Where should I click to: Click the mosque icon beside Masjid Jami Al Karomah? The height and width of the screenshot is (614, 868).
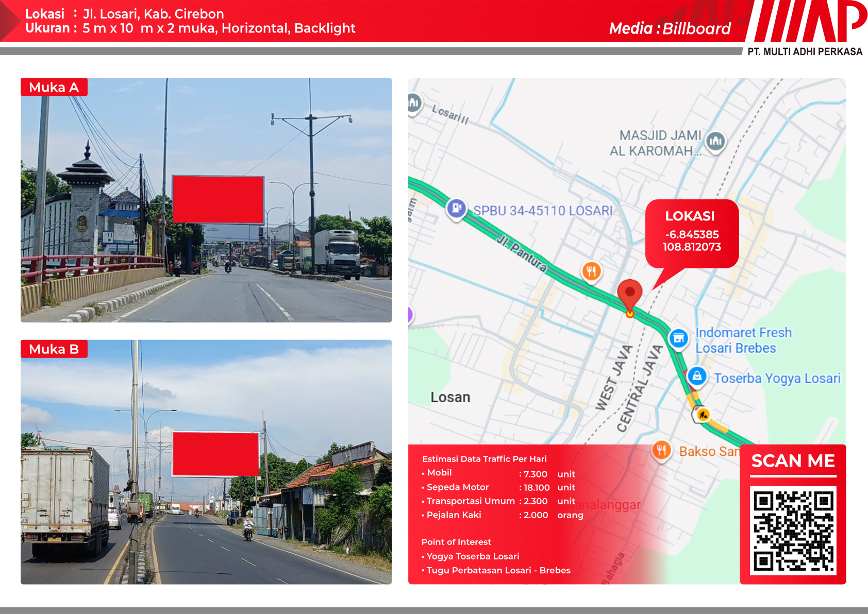coord(715,141)
